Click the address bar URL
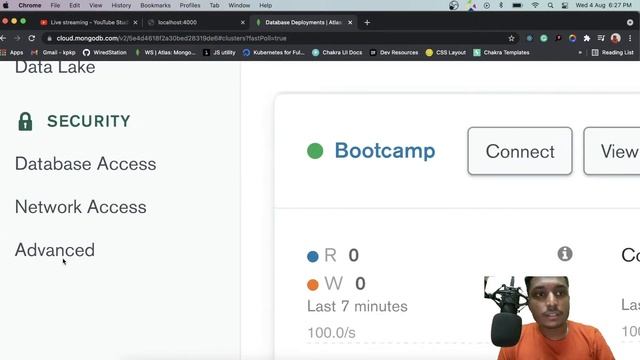Image resolution: width=640 pixels, height=360 pixels. coord(171,38)
